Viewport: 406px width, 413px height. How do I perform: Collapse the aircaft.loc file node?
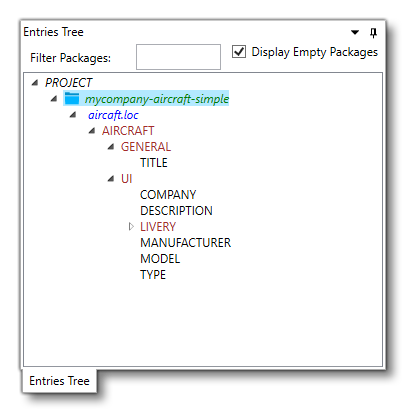(73, 115)
